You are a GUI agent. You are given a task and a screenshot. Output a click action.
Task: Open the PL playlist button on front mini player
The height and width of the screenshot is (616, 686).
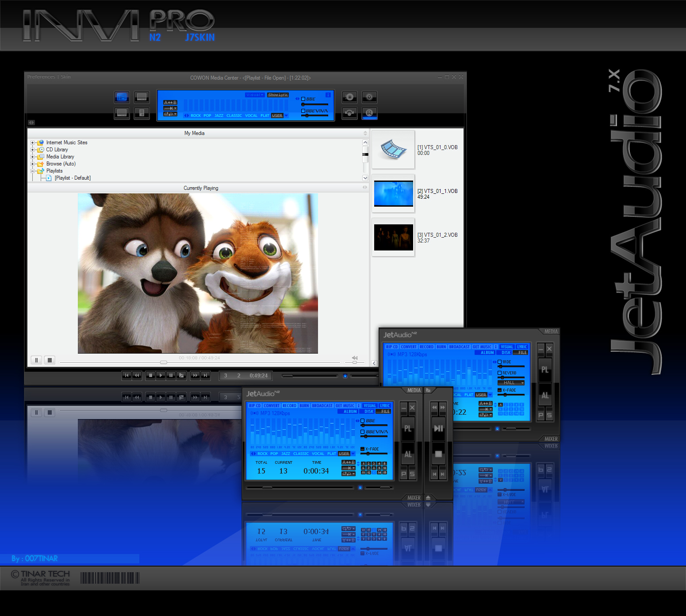[408, 428]
